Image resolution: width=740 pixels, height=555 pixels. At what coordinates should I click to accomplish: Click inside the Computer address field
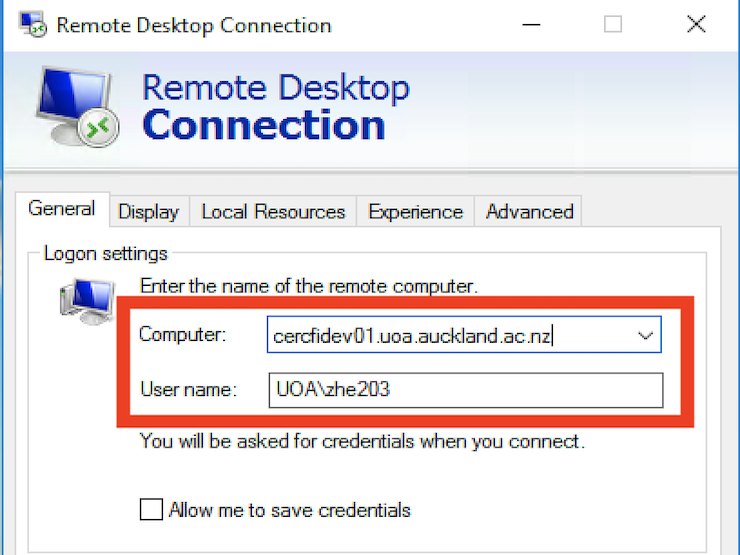coord(440,336)
